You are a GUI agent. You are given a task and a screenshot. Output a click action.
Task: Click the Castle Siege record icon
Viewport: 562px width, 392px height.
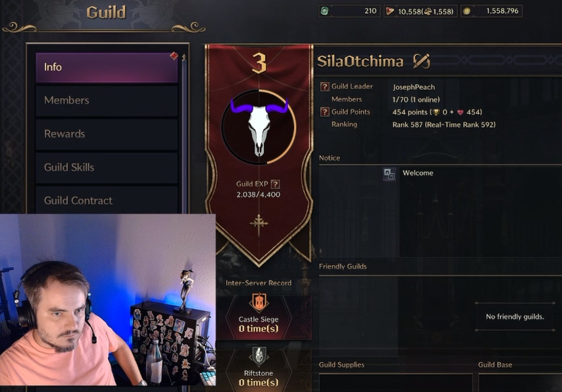point(259,302)
